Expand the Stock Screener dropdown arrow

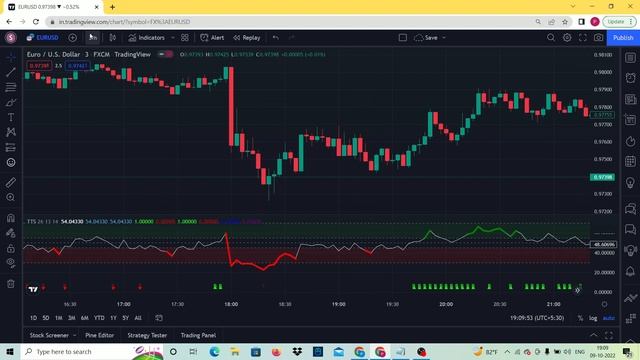(x=75, y=335)
